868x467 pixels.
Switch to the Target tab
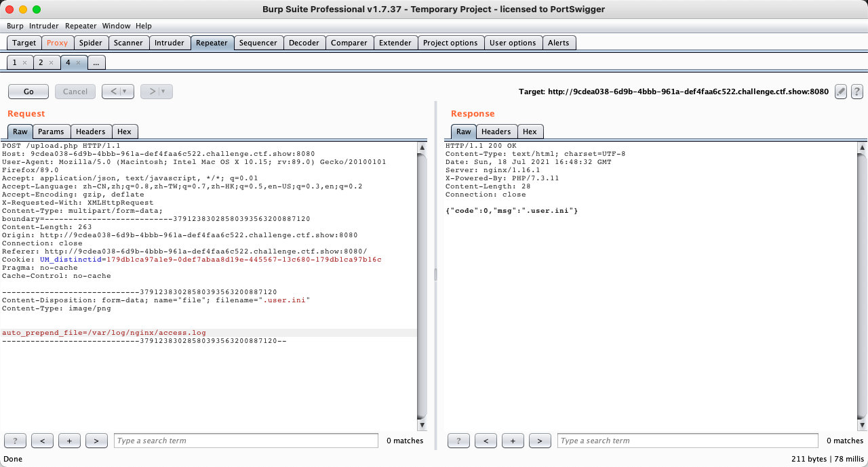point(24,43)
